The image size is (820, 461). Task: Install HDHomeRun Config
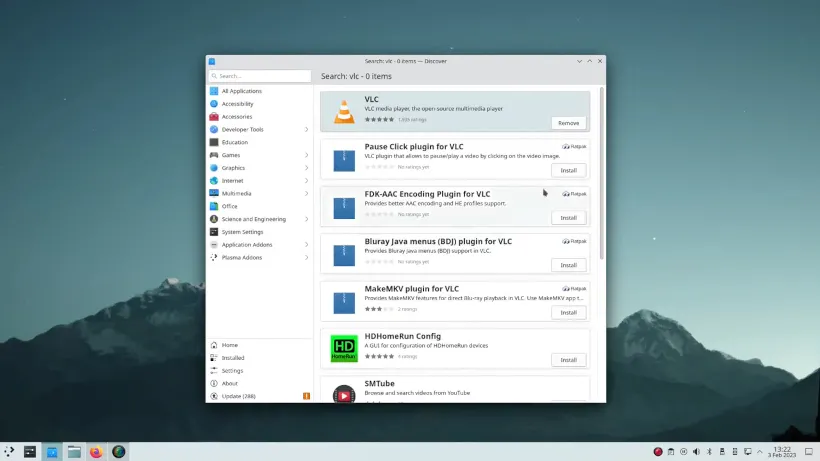(568, 360)
